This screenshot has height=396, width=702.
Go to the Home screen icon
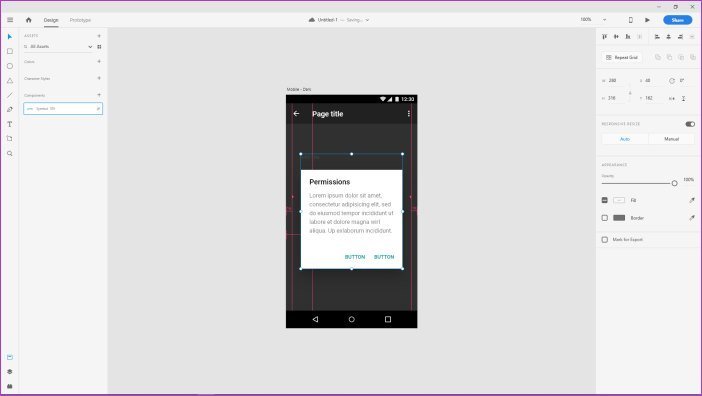click(x=29, y=20)
